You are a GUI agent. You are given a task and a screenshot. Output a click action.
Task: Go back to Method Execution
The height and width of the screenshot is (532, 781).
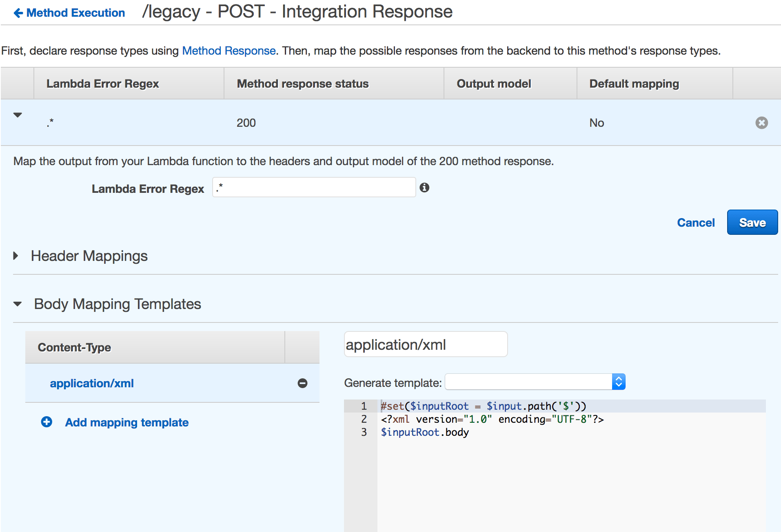75,13
